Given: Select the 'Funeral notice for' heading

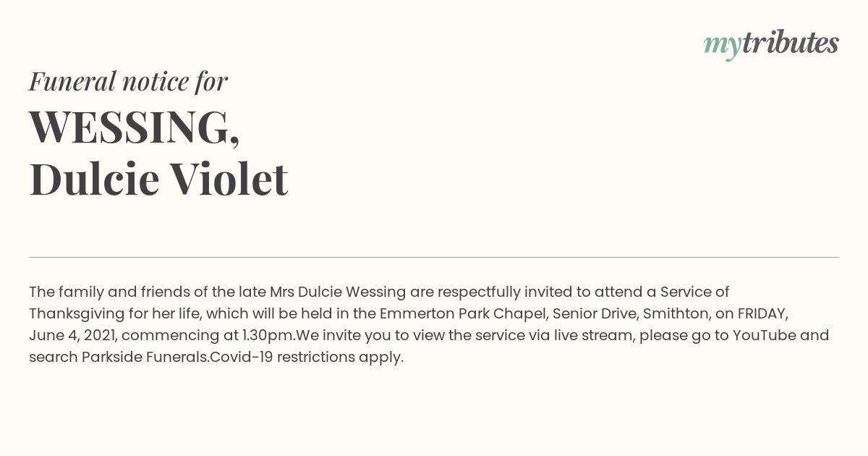Looking at the screenshot, I should pyautogui.click(x=128, y=81).
